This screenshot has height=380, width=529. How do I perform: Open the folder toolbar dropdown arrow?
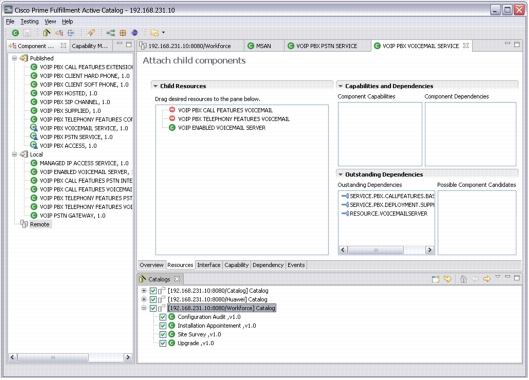[163, 33]
